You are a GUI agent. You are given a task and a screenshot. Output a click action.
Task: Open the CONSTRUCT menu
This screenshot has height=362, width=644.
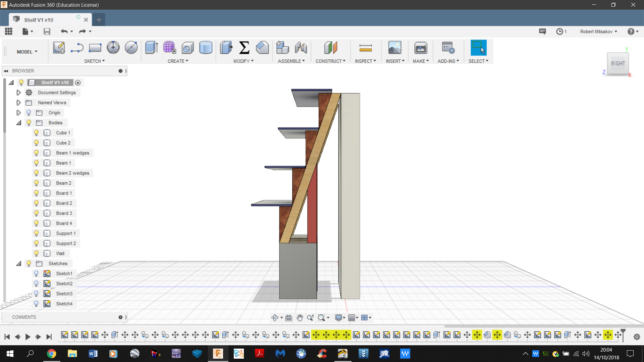[x=330, y=61]
